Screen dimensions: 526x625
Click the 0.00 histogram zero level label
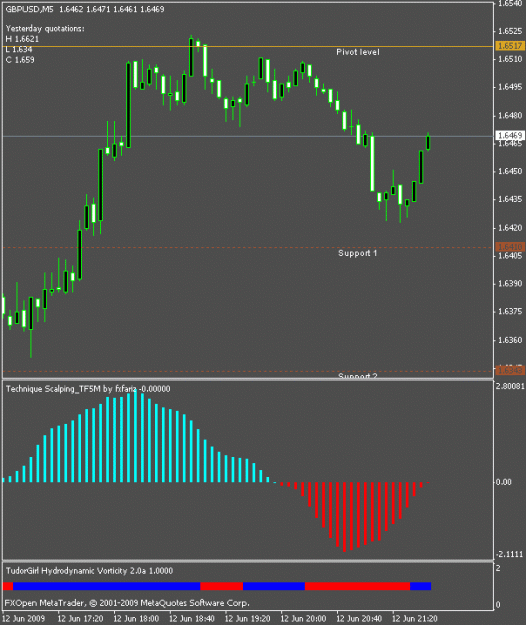tap(504, 482)
